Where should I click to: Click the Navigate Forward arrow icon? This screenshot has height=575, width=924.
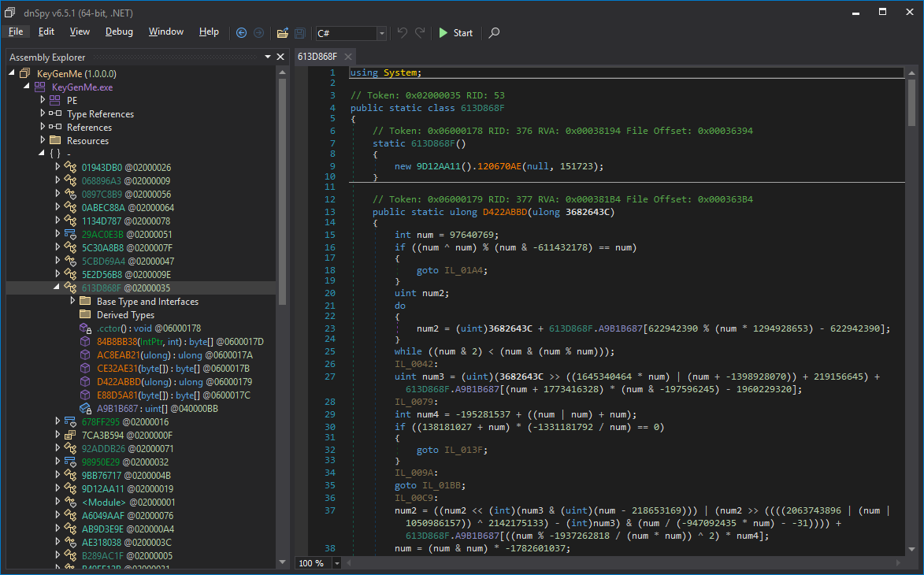[x=258, y=33]
